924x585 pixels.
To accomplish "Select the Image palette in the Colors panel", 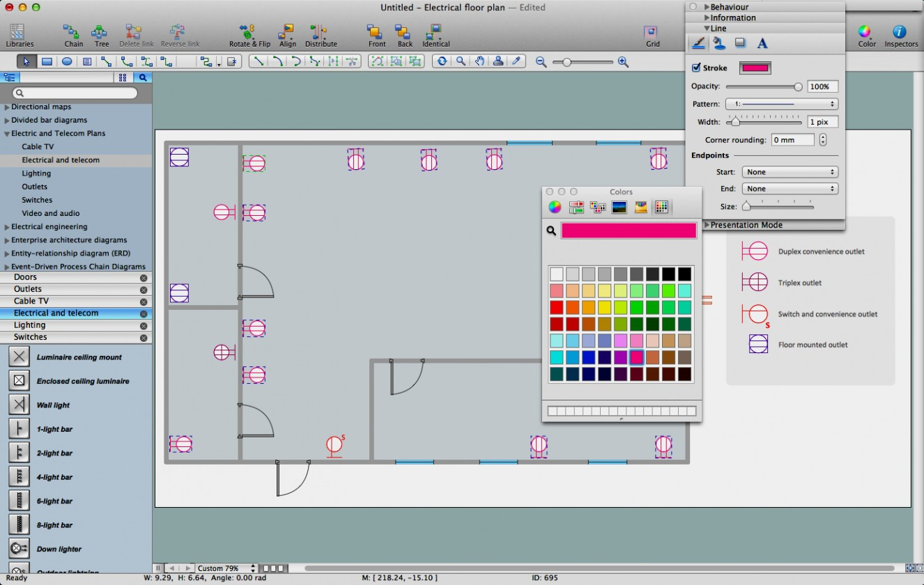I will pos(619,207).
